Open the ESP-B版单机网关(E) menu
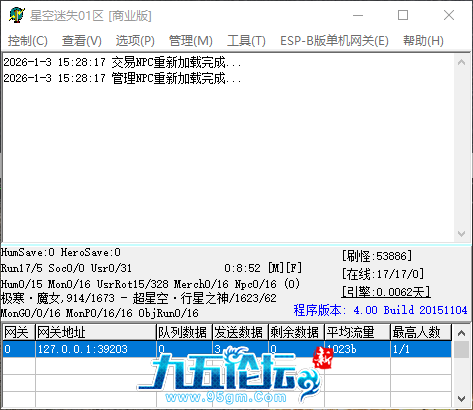Image resolution: width=473 pixels, height=410 pixels. click(334, 41)
